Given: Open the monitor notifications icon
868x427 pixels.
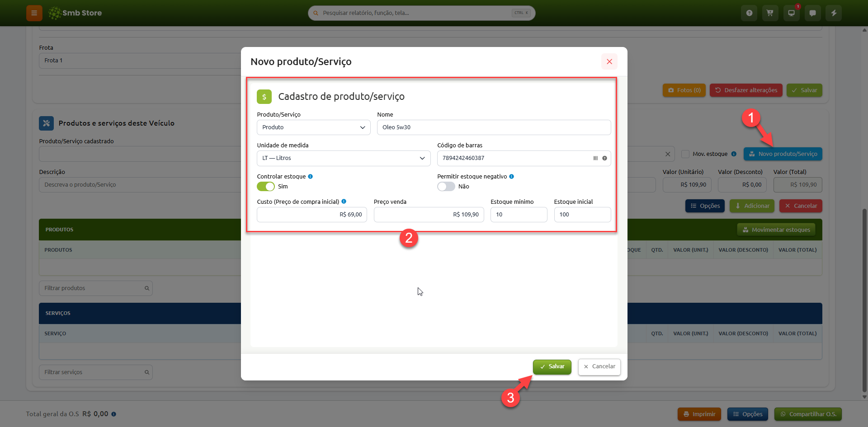Looking at the screenshot, I should click(x=791, y=13).
